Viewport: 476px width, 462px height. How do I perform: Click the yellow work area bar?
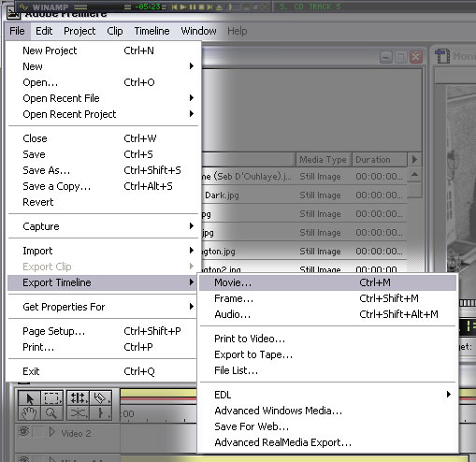pyautogui.click(x=158, y=393)
